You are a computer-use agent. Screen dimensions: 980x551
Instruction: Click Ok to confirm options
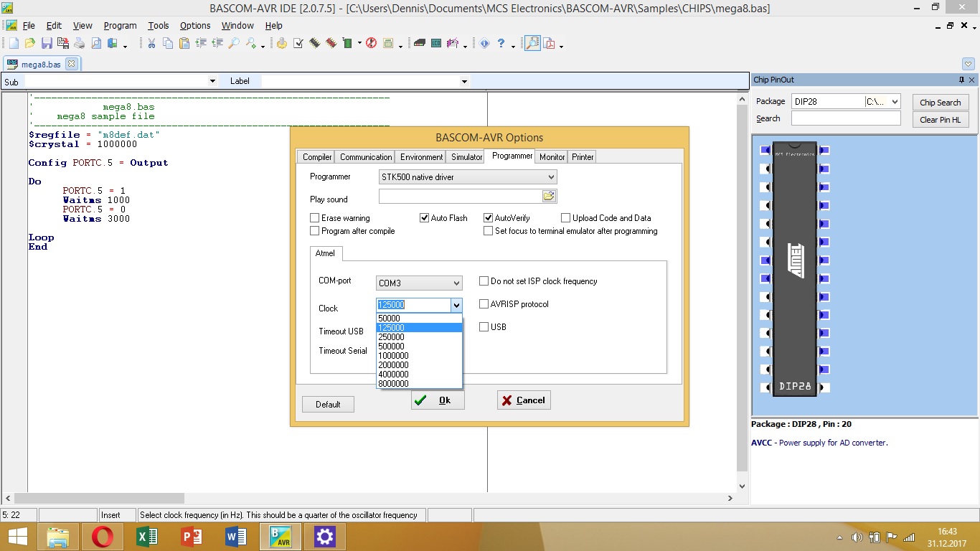click(438, 400)
